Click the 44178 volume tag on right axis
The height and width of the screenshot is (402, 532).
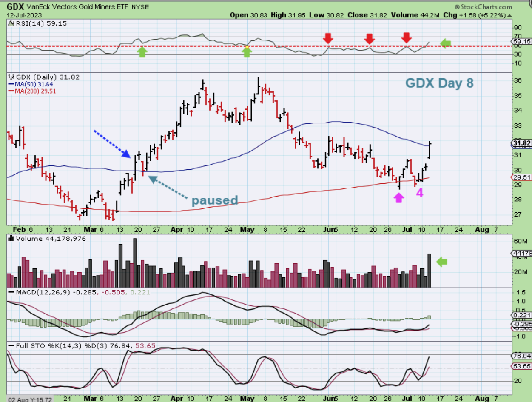pos(521,254)
